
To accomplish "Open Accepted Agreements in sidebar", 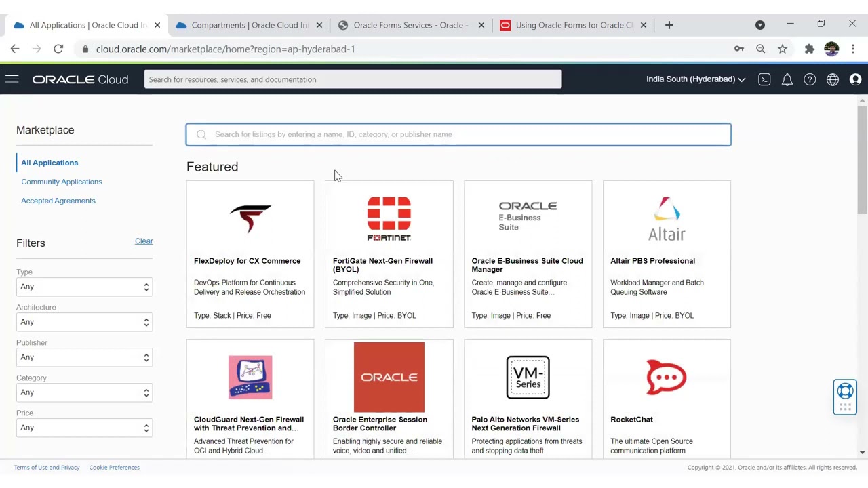I will click(58, 201).
